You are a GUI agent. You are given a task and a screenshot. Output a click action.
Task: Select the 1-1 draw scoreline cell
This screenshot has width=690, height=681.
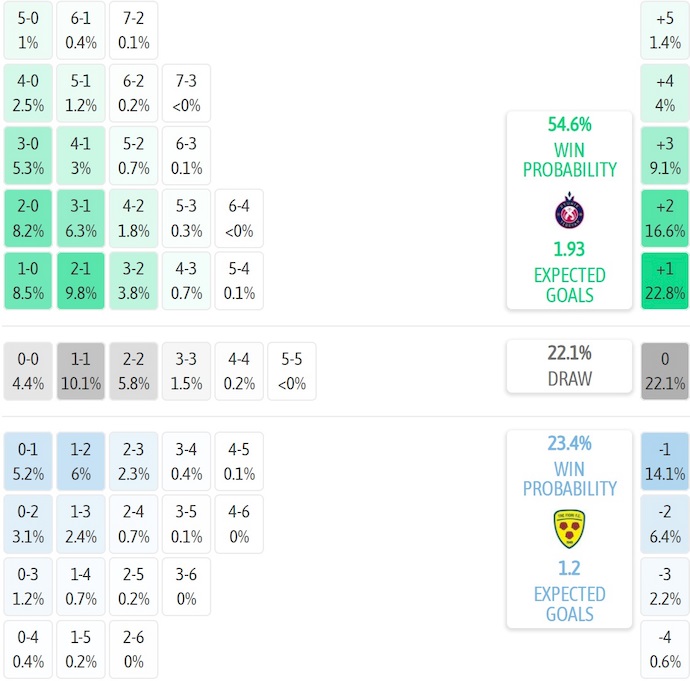click(x=81, y=371)
